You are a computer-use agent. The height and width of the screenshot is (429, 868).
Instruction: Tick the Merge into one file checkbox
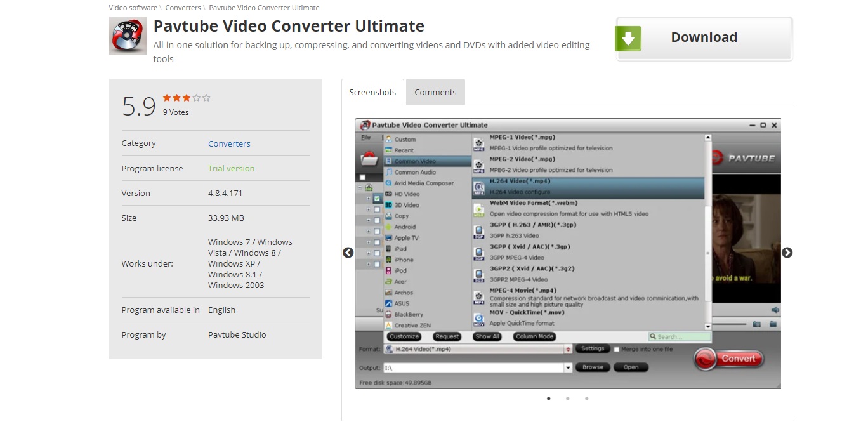616,349
